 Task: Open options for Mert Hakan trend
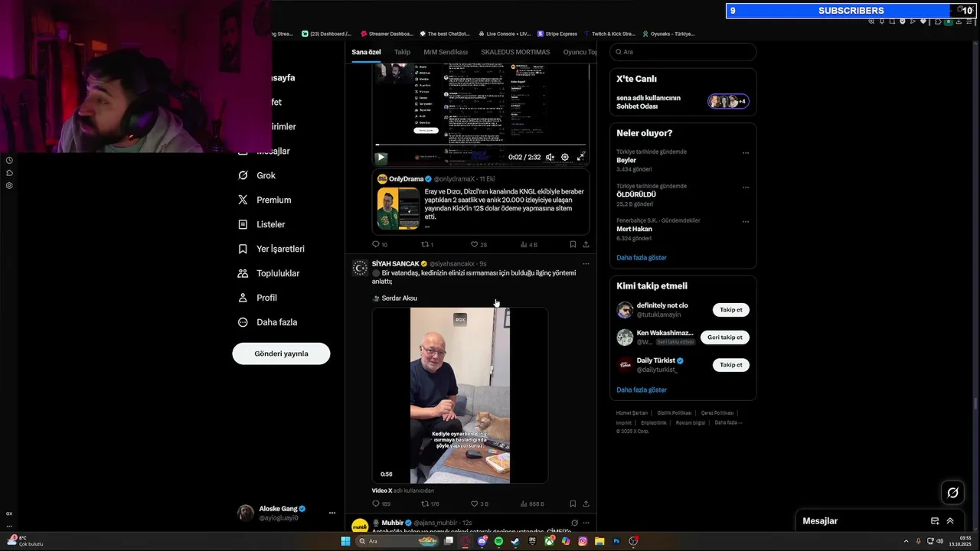(745, 222)
